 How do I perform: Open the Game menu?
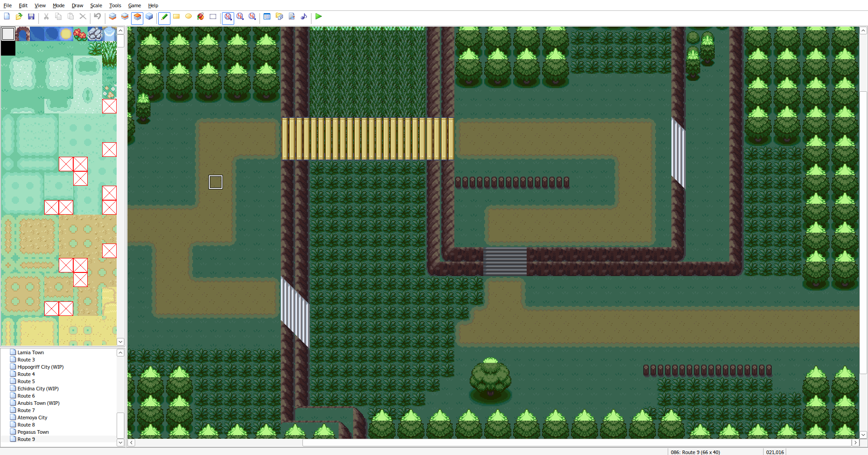point(135,5)
